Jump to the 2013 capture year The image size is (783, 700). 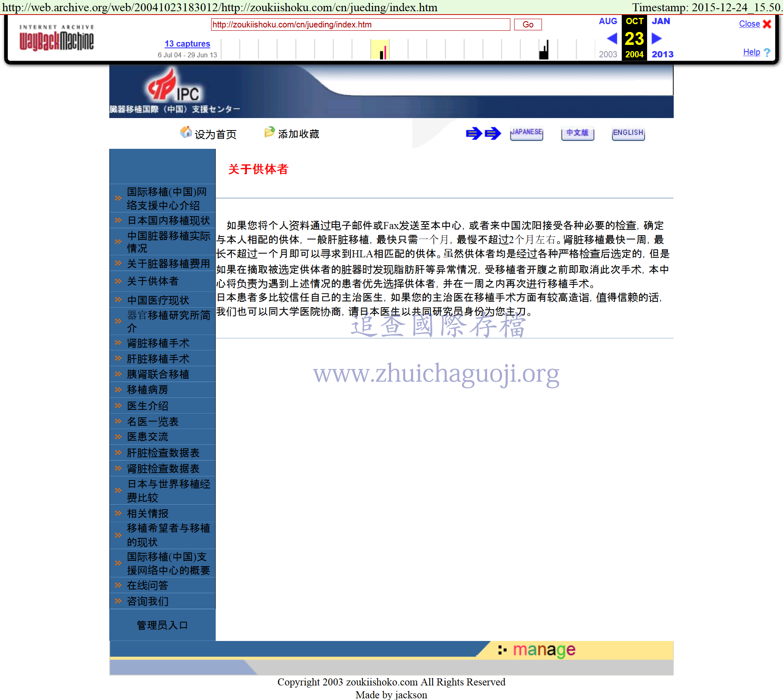tap(662, 54)
